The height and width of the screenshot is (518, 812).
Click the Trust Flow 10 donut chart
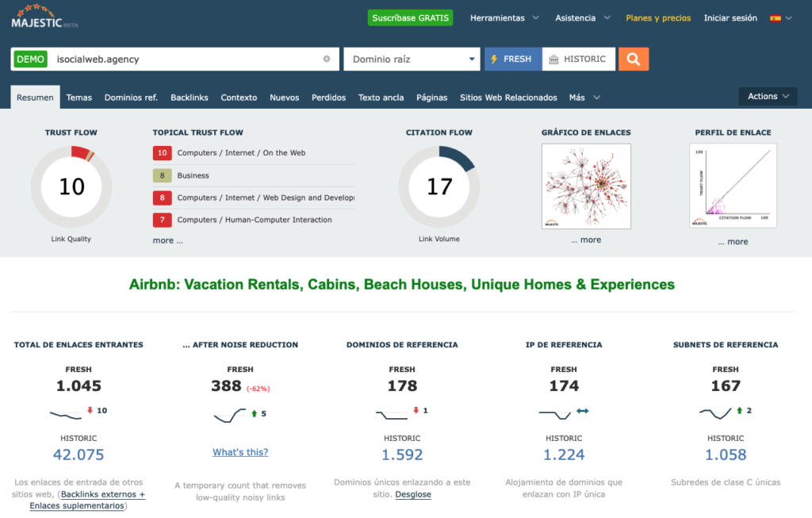point(71,186)
